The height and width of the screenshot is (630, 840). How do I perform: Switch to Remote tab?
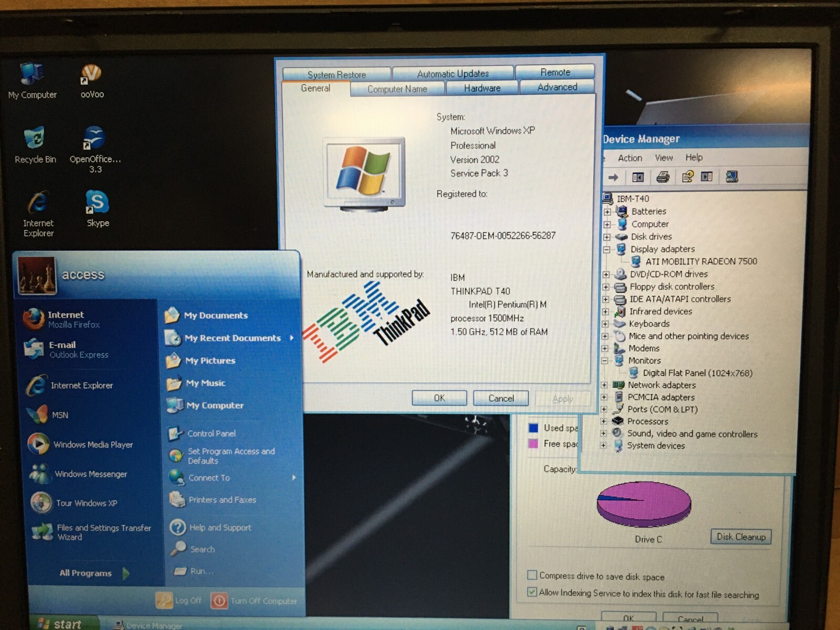[x=555, y=72]
